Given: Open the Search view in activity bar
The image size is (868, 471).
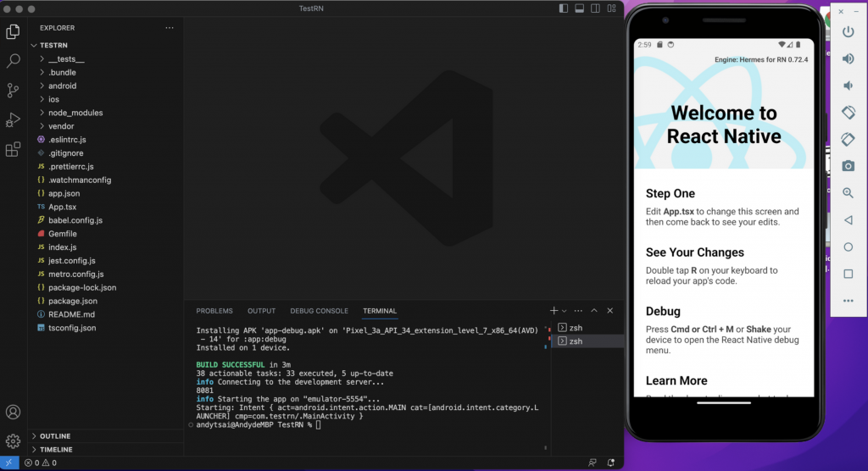Looking at the screenshot, I should pyautogui.click(x=13, y=61).
